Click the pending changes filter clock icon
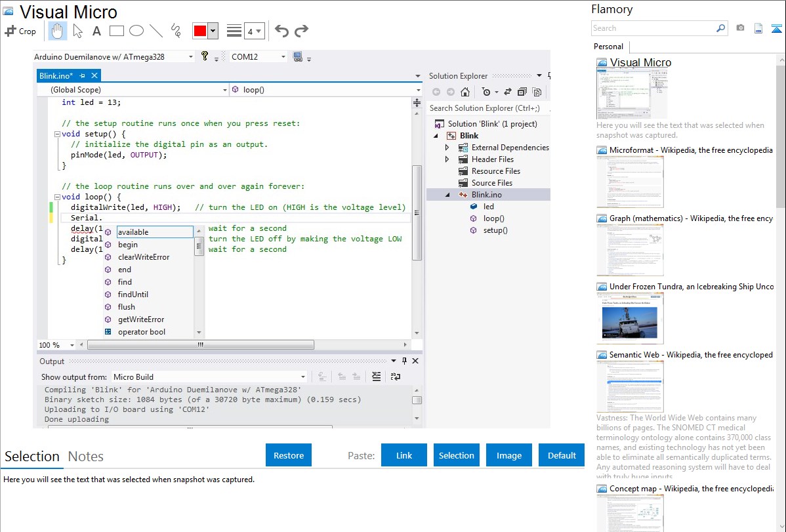Screen dimensions: 786x532 486,92
